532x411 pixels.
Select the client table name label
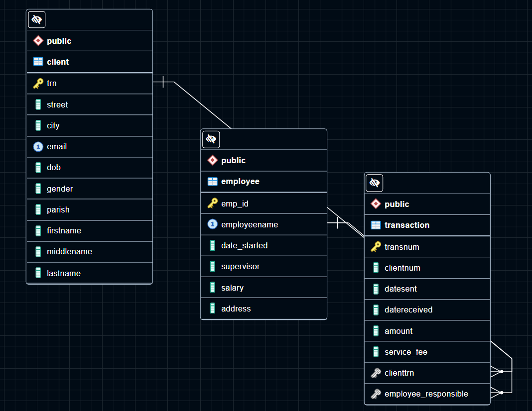[x=58, y=62]
